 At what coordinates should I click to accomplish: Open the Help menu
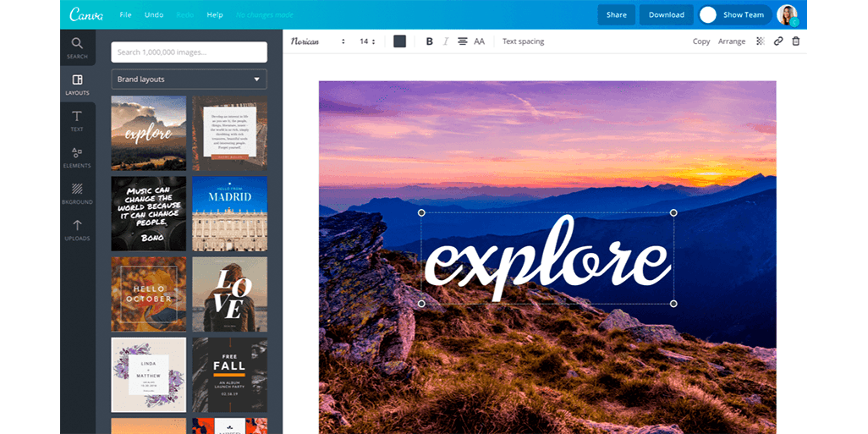[215, 15]
